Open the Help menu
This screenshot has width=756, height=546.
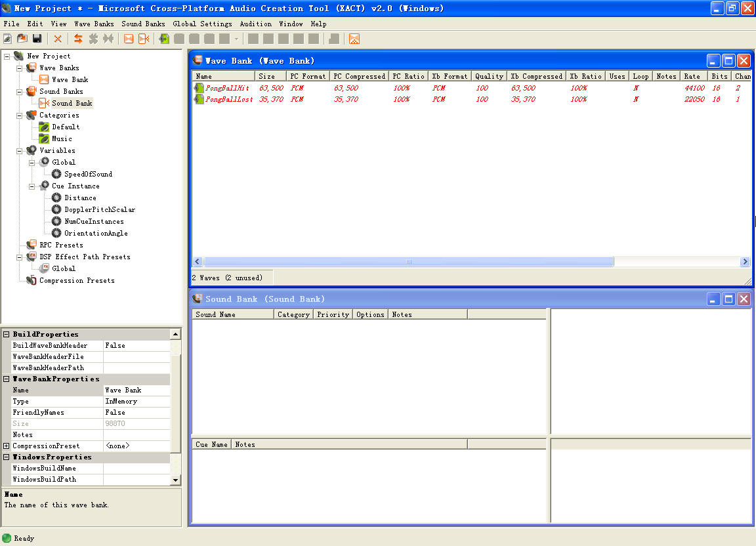(x=318, y=24)
